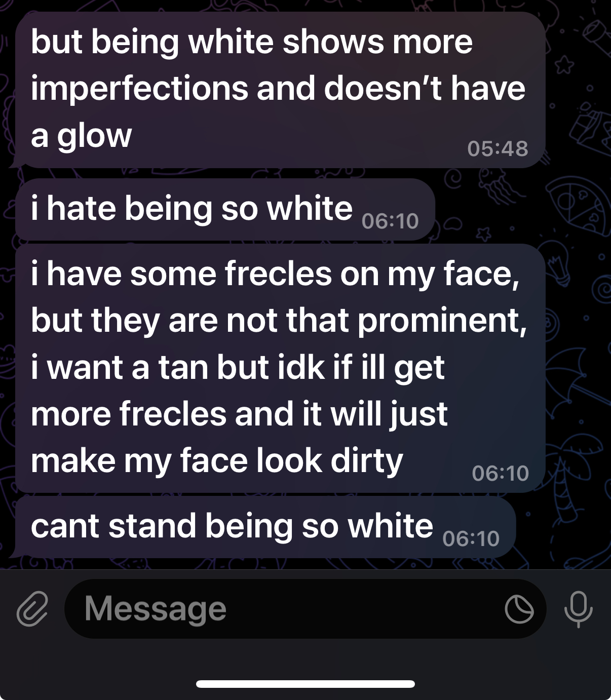
Task: Tap the 'but being white shows more imperfections' message bubble
Action: click(280, 90)
